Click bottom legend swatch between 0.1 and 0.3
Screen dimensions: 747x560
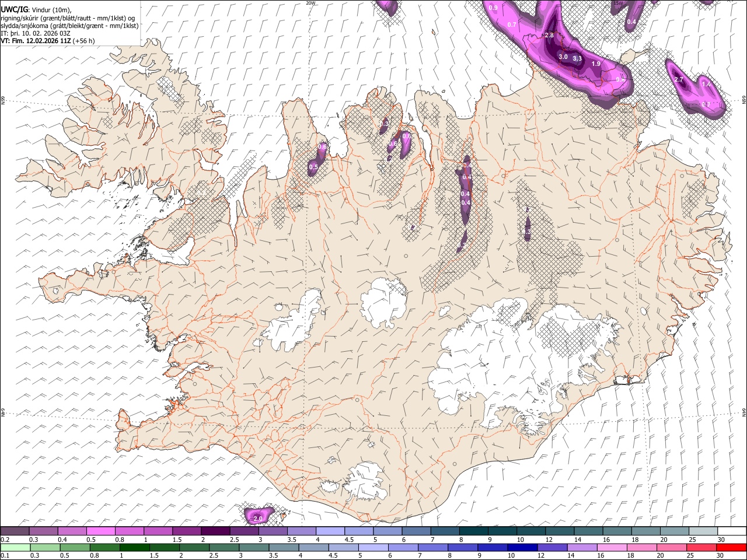15,547
